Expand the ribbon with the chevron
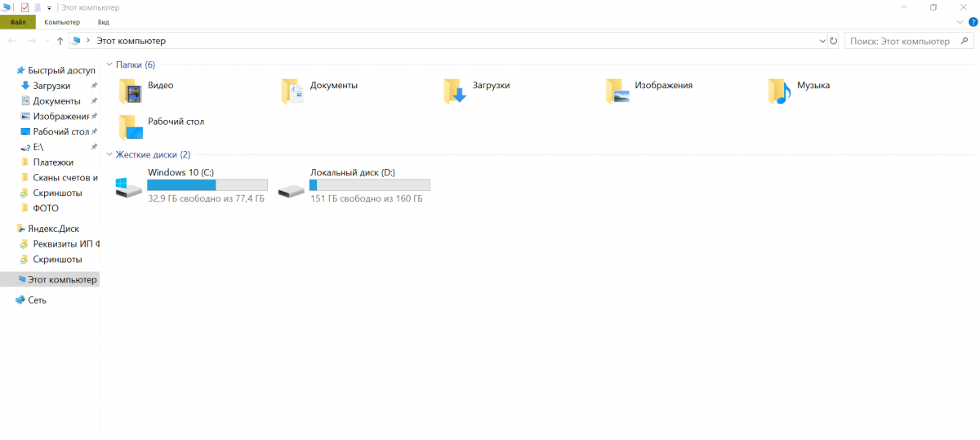 tap(960, 22)
